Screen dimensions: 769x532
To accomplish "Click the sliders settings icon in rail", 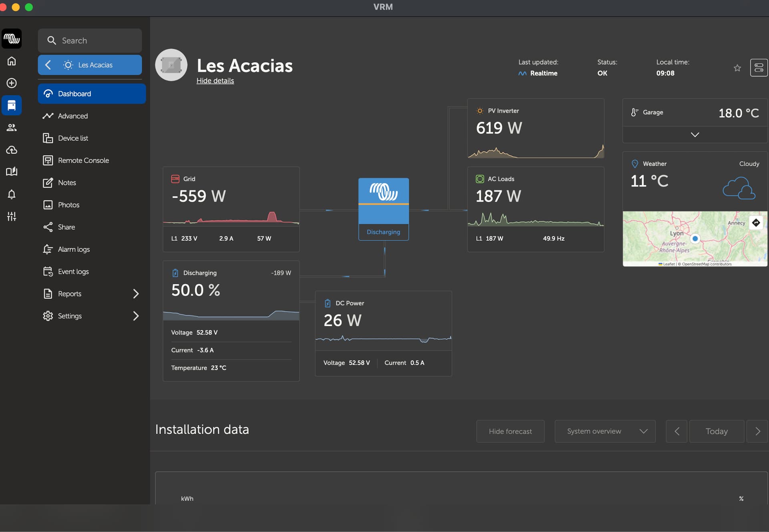I will [x=12, y=217].
